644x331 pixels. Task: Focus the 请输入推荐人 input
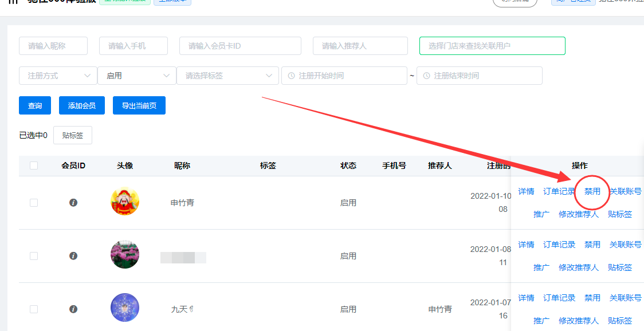coord(360,46)
